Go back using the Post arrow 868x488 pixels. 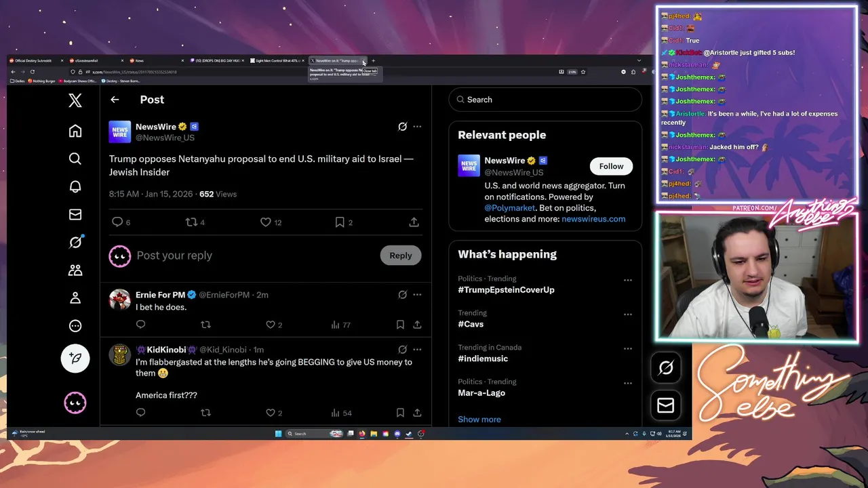click(x=115, y=100)
